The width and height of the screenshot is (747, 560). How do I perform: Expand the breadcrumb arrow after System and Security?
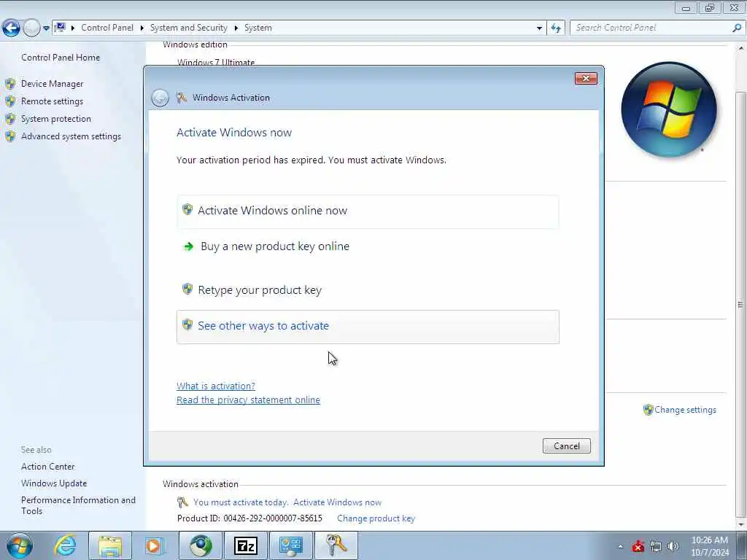[x=236, y=28]
